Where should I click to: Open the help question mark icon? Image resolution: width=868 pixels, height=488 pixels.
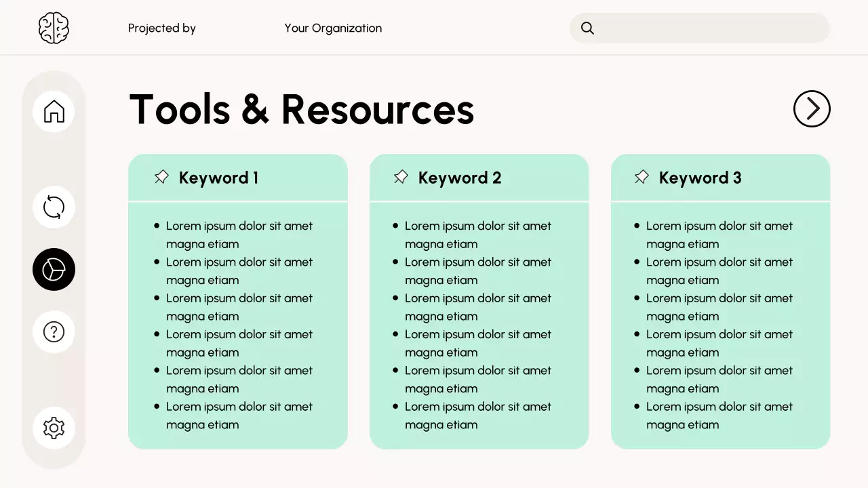(54, 331)
